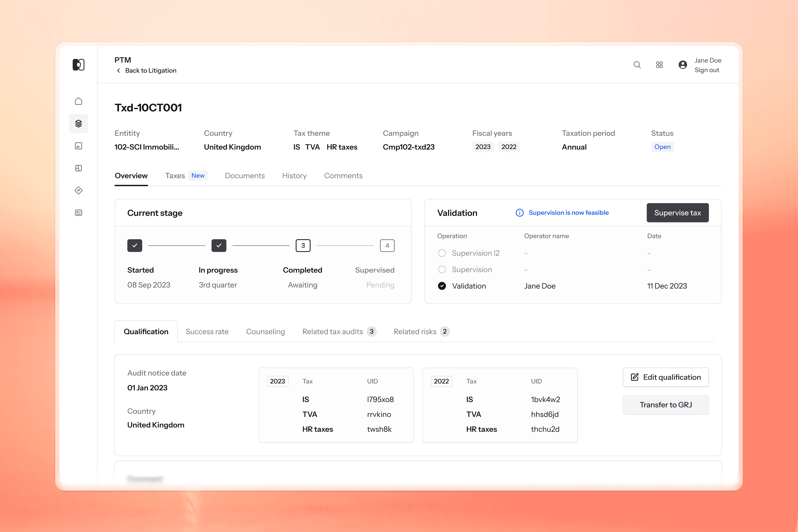Viewport: 798px width, 532px height.
Task: Click the Back to Litigation chevron
Action: 118,71
